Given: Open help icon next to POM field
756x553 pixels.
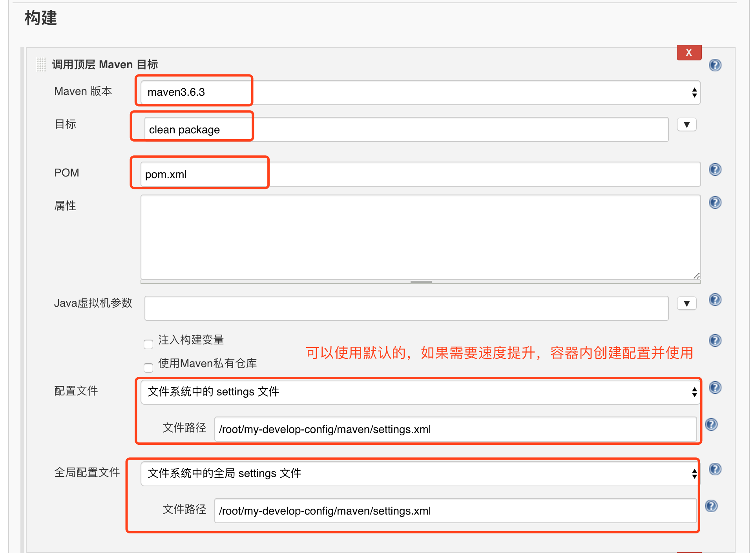Looking at the screenshot, I should click(x=715, y=169).
